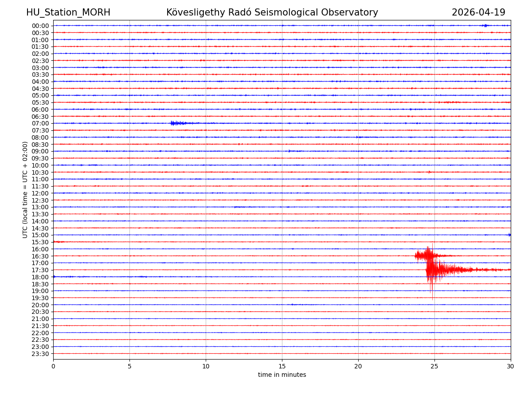This screenshot has width=532, height=399.
Task: Click the 16:30 row time label
Action: click(x=40, y=256)
